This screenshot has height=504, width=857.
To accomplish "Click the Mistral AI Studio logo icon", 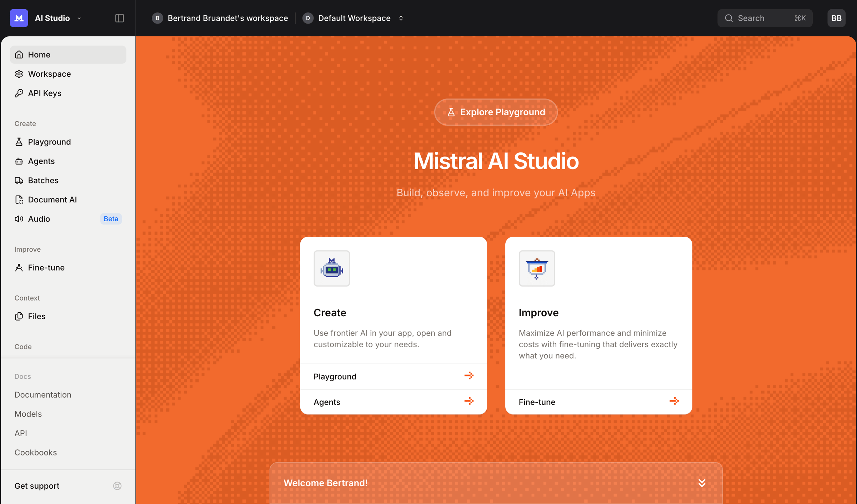I will coord(19,18).
